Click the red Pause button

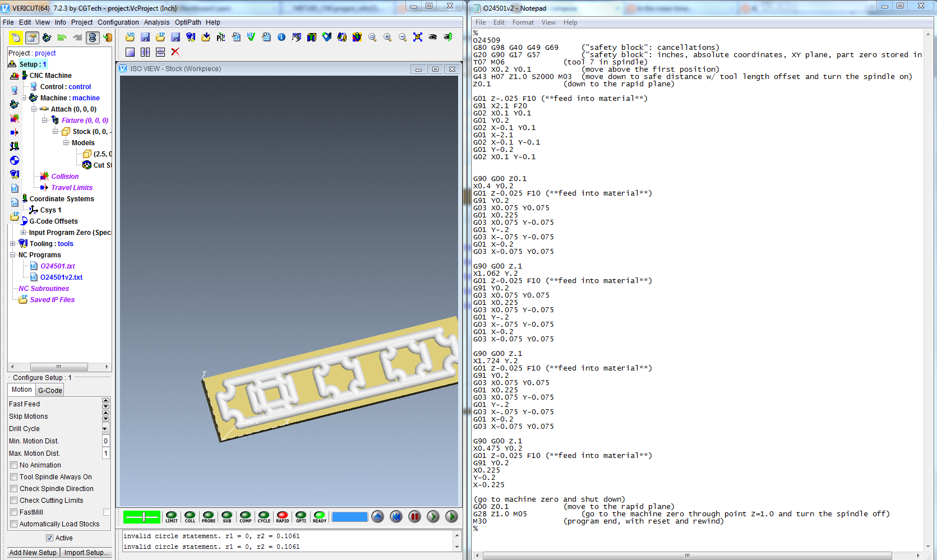point(414,517)
